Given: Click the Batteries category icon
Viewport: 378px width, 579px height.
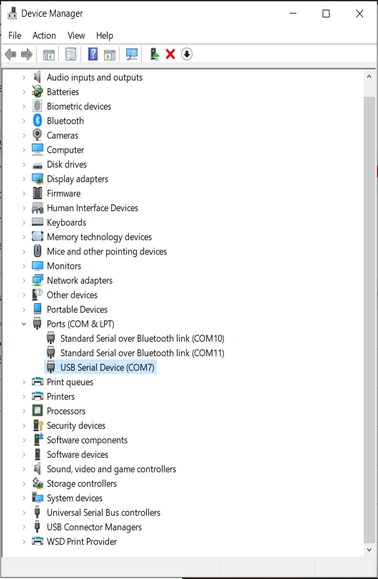Looking at the screenshot, I should point(37,92).
